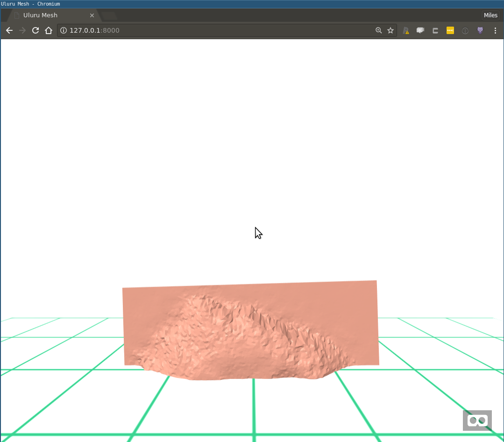This screenshot has width=504, height=442.
Task: Click inside the address bar
Action: pos(187,30)
